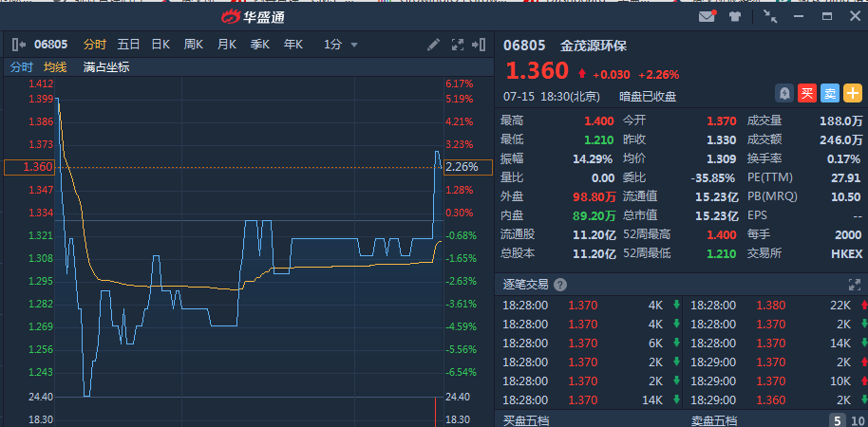Expand the 逐笔交易 panel
This screenshot has width=868, height=427.
(854, 285)
